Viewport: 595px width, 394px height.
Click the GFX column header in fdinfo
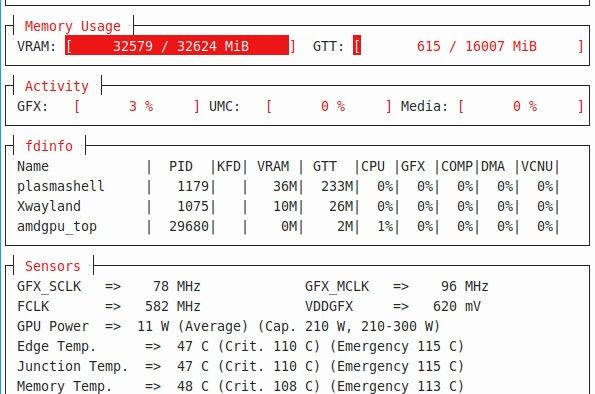pyautogui.click(x=413, y=166)
